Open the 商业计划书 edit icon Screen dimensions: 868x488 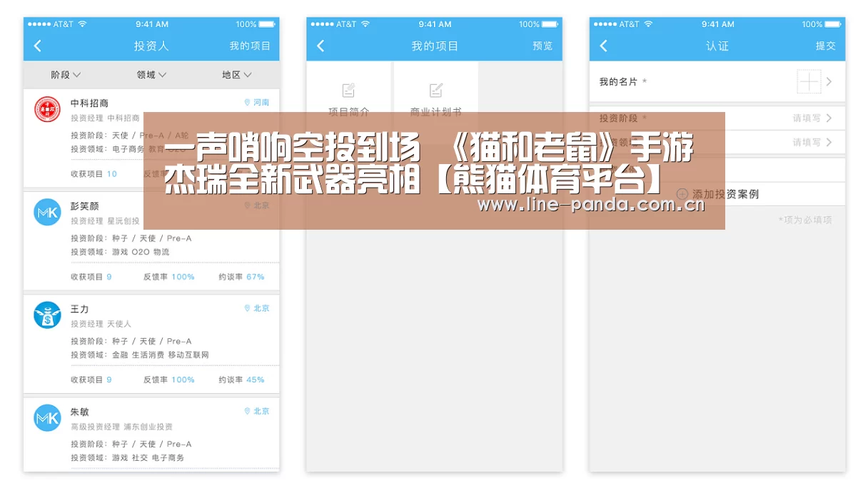pos(436,90)
